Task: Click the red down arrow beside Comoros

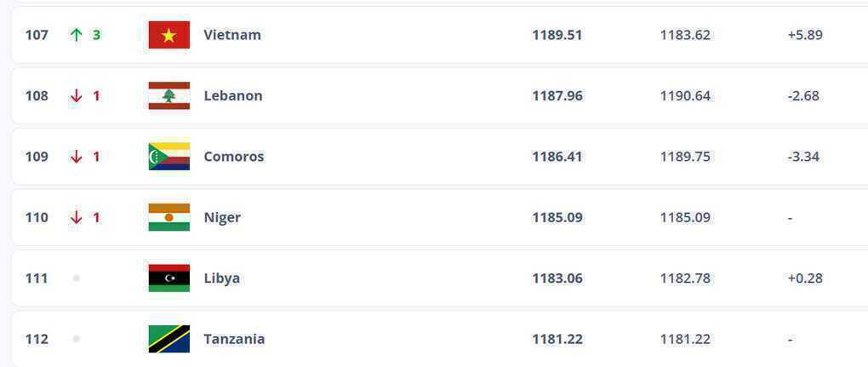Action: (77, 157)
